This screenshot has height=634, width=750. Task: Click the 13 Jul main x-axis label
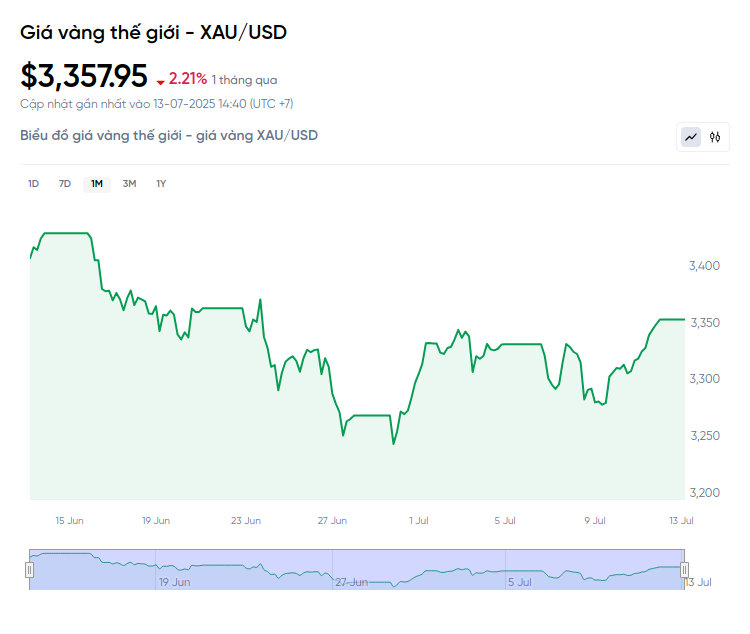pos(681,520)
